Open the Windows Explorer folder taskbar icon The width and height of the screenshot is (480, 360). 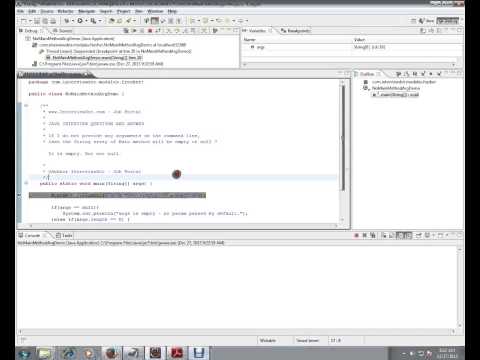[46, 353]
